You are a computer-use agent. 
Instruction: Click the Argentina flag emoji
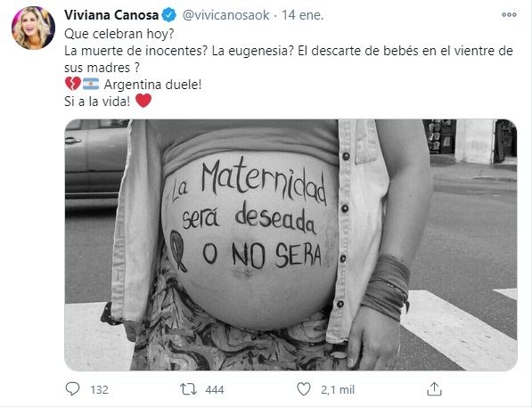pyautogui.click(x=91, y=84)
